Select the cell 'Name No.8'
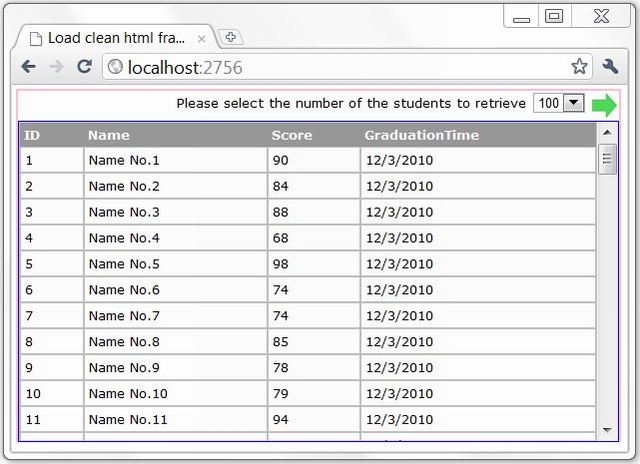 pos(176,342)
